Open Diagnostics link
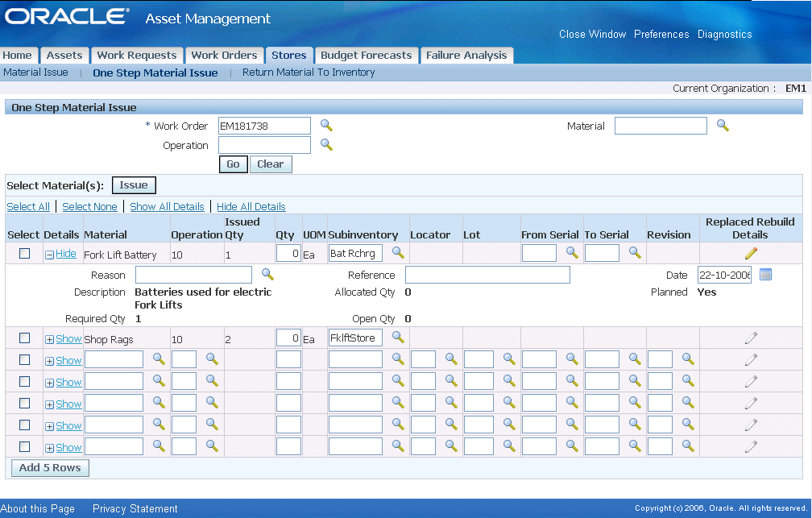Screen dimensions: 812x518 (x=724, y=34)
